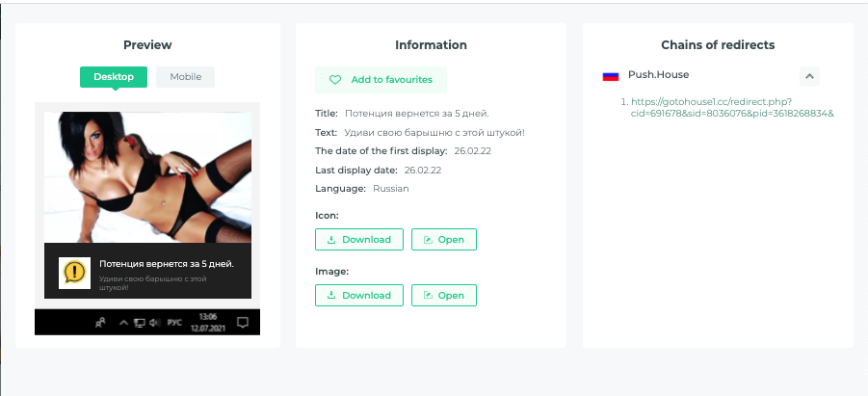This screenshot has height=396, width=868.
Task: Click the network monitor icon in preview taskbar
Action: pyautogui.click(x=140, y=323)
